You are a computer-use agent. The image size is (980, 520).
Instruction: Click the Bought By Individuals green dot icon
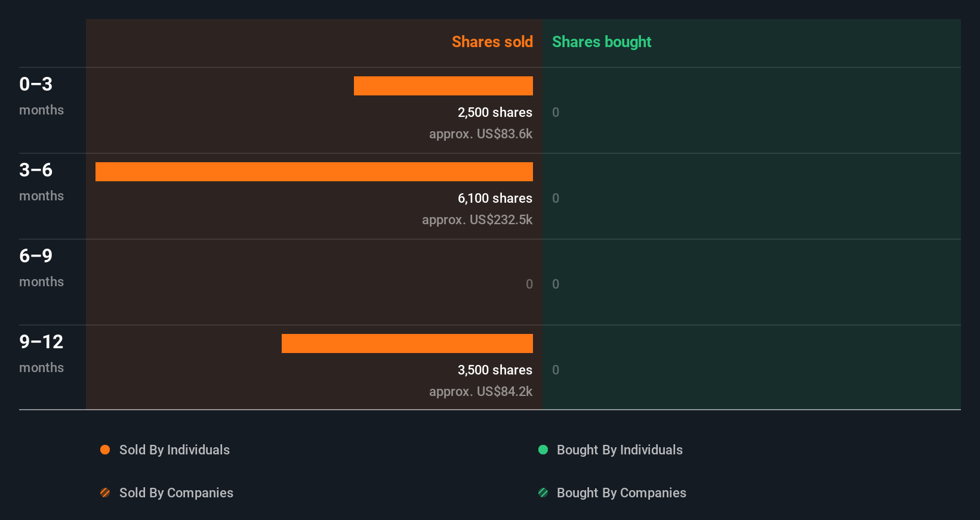pyautogui.click(x=543, y=450)
